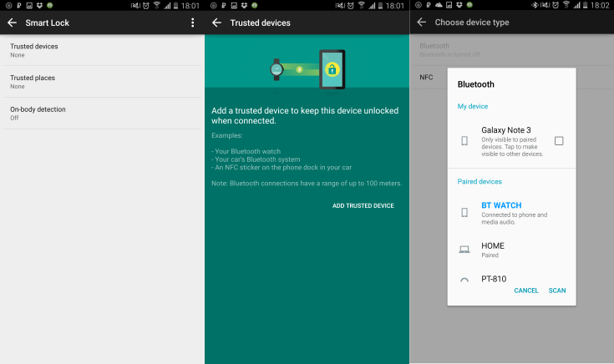
Task: Click the headset icon beside PT-810
Action: (464, 280)
